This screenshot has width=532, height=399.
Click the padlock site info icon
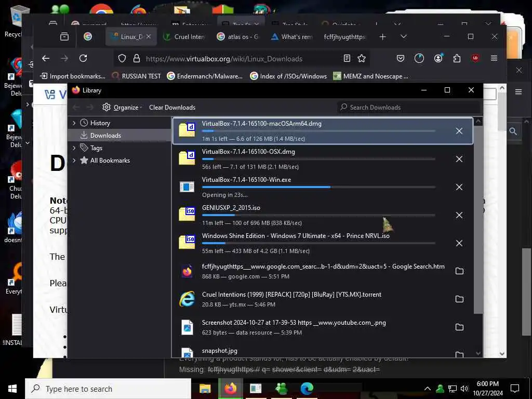pos(137,58)
